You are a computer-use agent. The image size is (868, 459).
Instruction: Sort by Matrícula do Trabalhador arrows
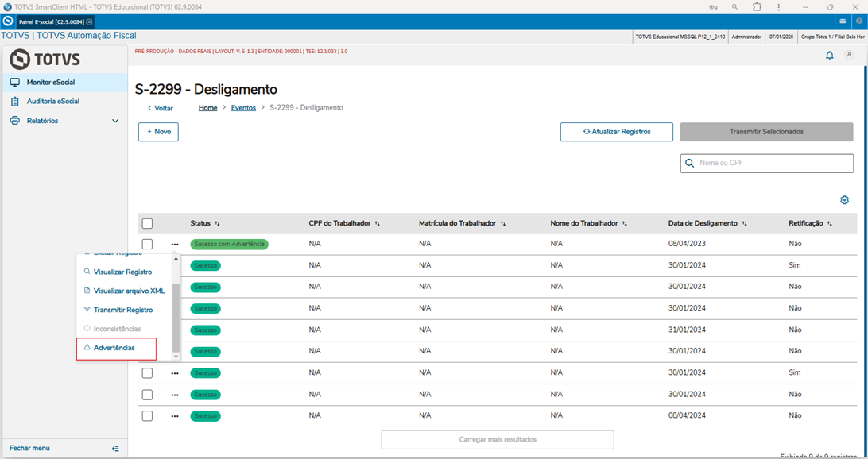pos(502,223)
